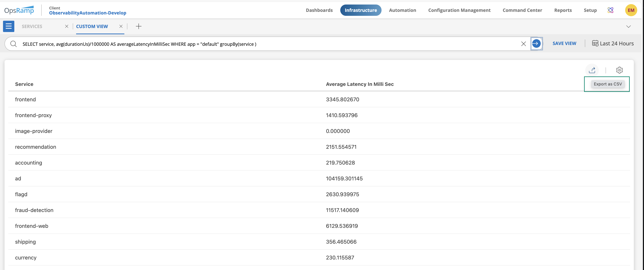Viewport: 644px width, 270px height.
Task: Open the hamburger menu icon
Action: coord(8,26)
